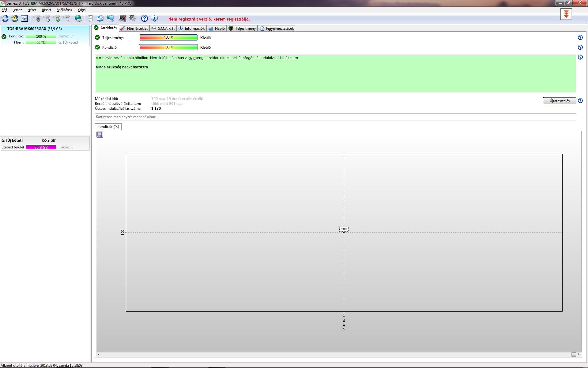The height and width of the screenshot is (368, 588).
Task: Click the blue question mark toolbar icon
Action: (144, 18)
